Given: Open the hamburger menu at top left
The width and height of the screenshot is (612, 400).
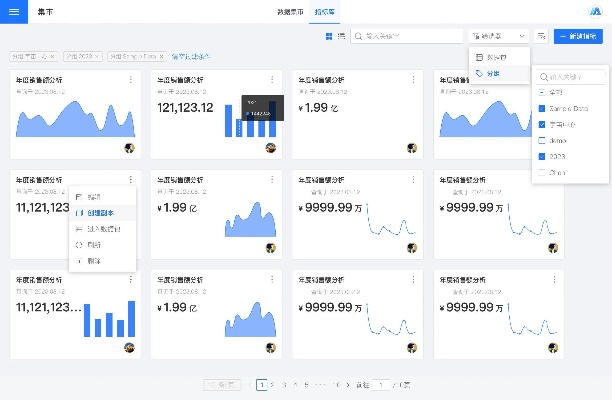Looking at the screenshot, I should pos(13,10).
